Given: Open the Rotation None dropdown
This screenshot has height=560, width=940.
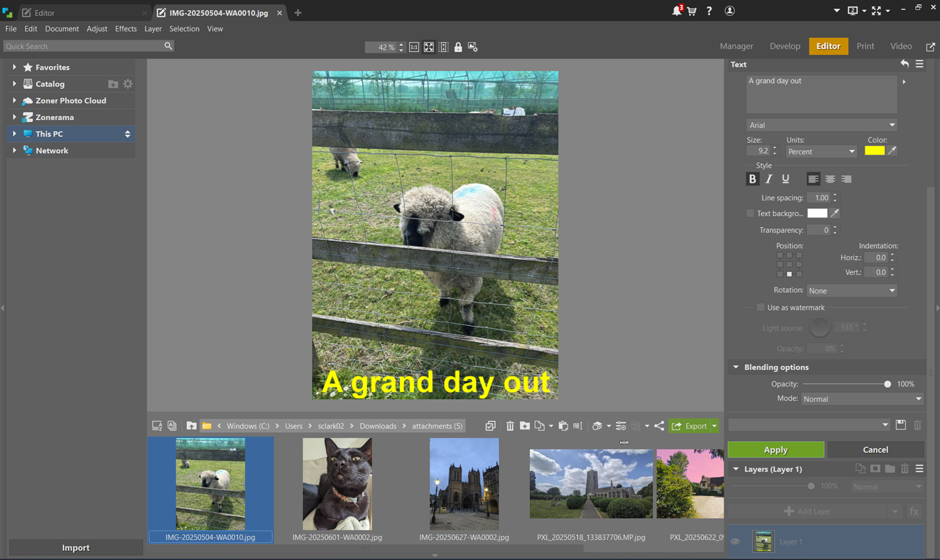Looking at the screenshot, I should 852,290.
